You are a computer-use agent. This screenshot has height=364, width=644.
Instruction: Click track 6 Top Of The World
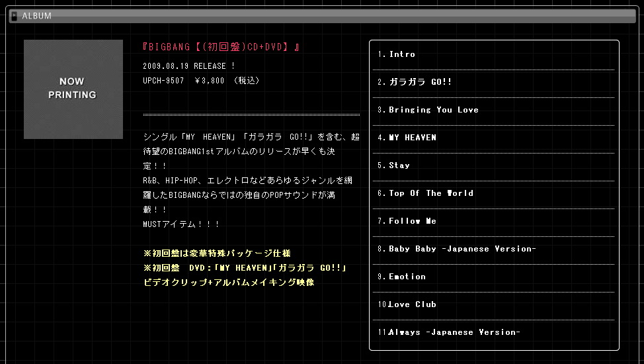point(426,193)
